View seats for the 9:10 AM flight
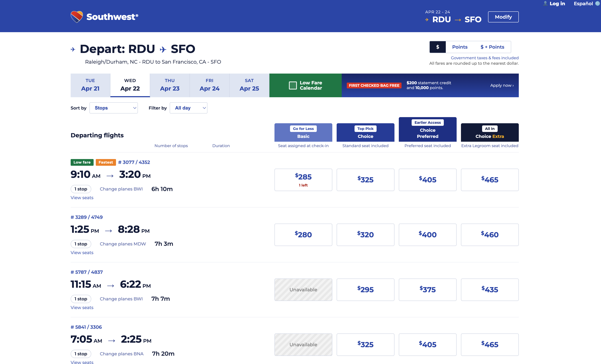 [82, 198]
